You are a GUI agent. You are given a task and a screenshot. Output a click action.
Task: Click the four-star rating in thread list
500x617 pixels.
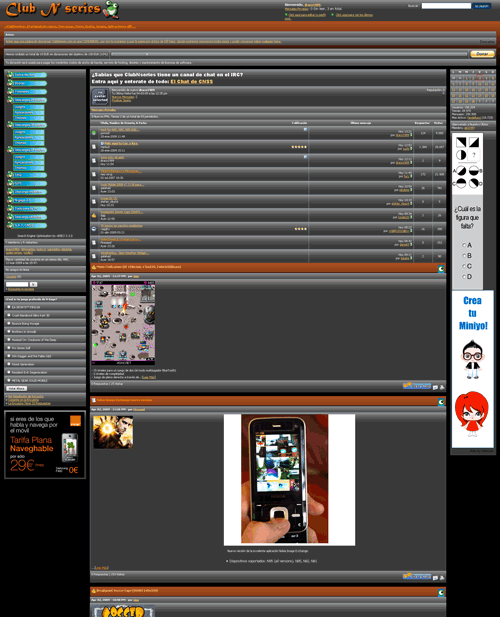(x=300, y=229)
